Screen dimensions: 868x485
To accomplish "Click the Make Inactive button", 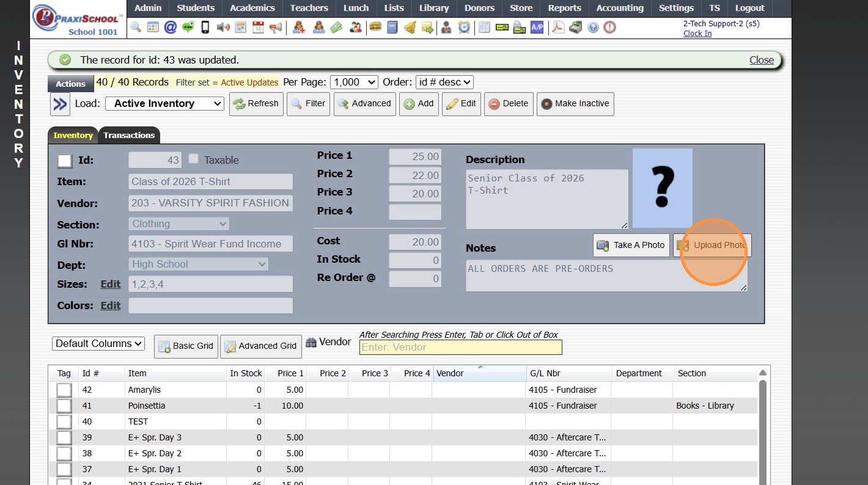I will [x=575, y=104].
